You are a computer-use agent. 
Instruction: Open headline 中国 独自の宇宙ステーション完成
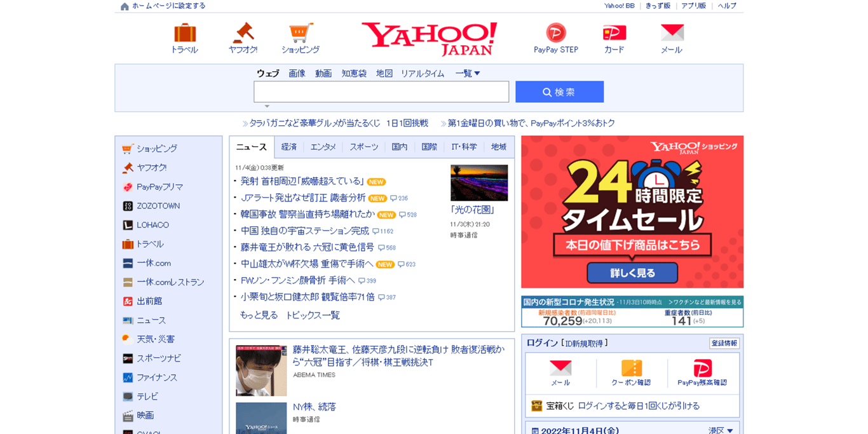pyautogui.click(x=304, y=231)
